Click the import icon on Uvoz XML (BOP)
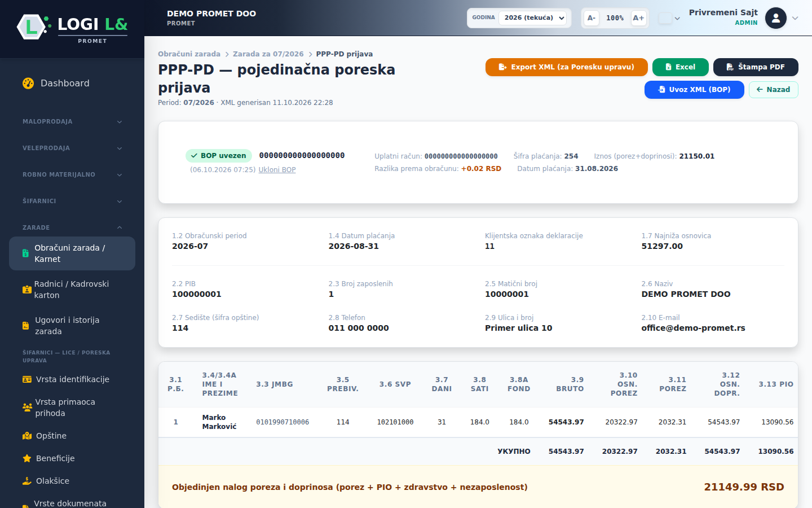The width and height of the screenshot is (812, 508). point(662,90)
